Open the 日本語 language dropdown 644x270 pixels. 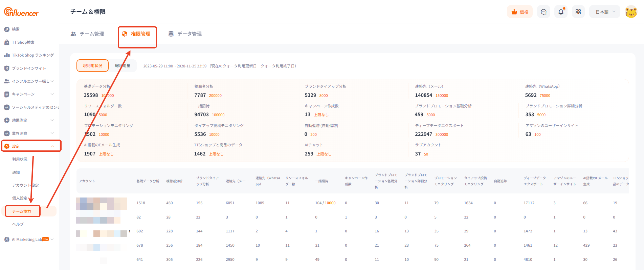click(x=605, y=12)
